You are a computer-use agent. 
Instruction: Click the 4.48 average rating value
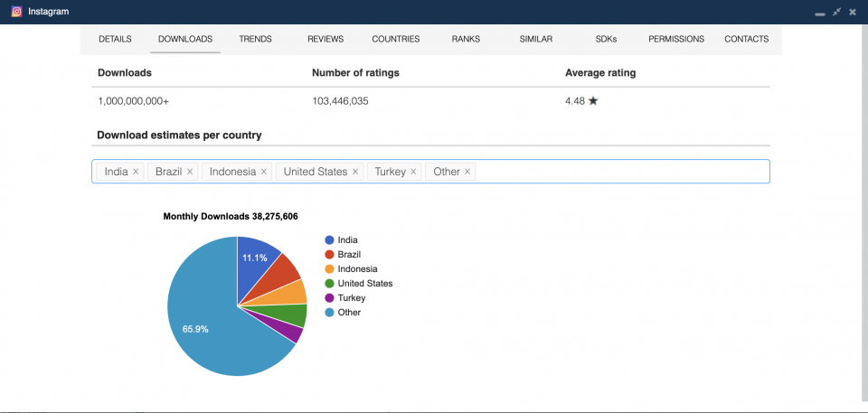575,100
